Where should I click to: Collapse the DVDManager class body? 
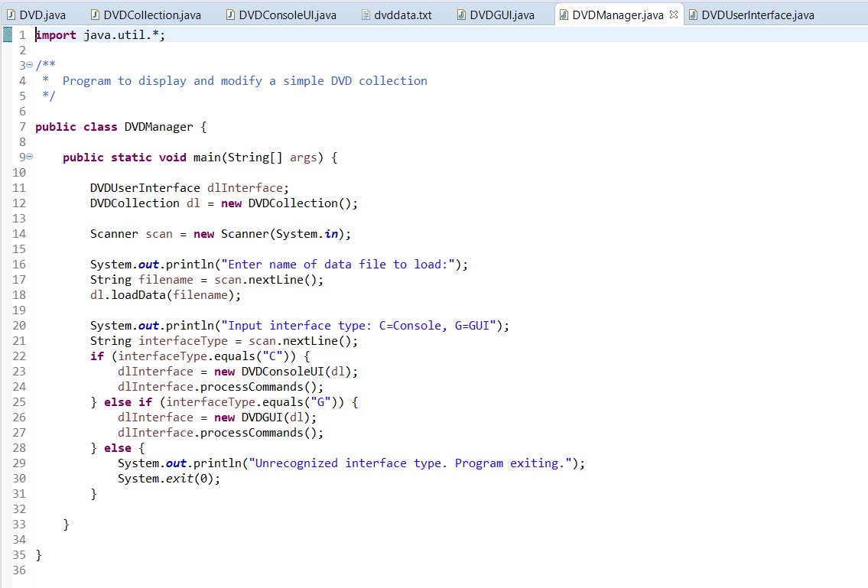click(29, 126)
